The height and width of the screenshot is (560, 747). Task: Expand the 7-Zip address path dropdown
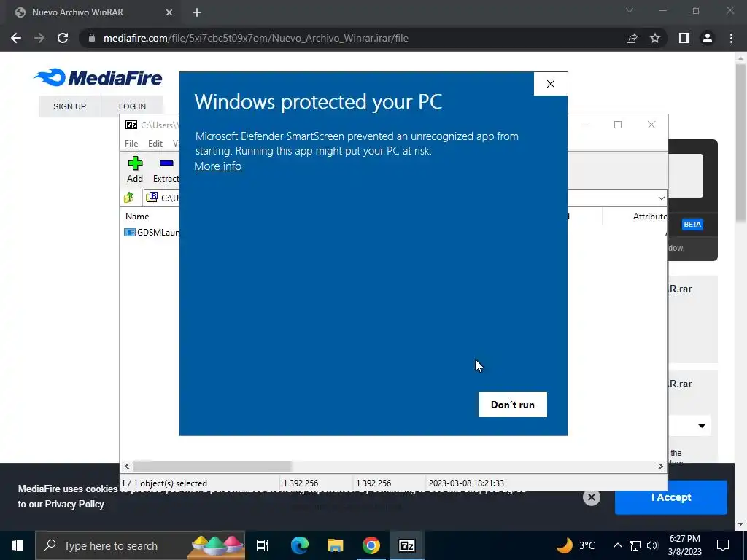[x=661, y=198]
